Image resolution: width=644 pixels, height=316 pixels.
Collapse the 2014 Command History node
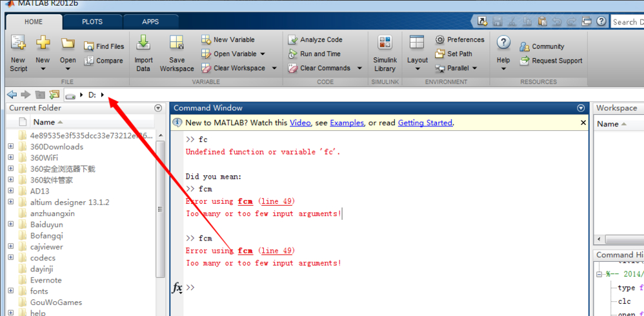coord(599,275)
